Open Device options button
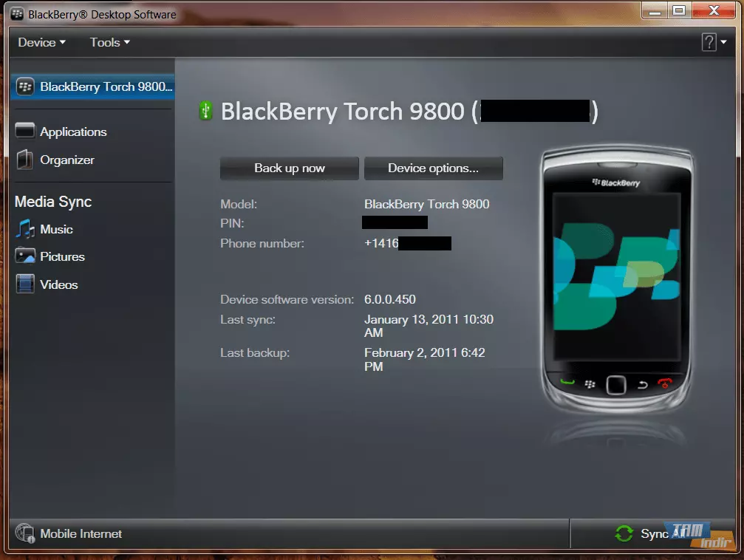The width and height of the screenshot is (744, 560). (433, 168)
